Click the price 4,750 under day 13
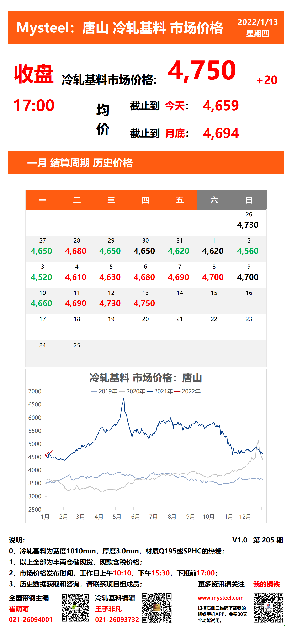 click(x=144, y=303)
